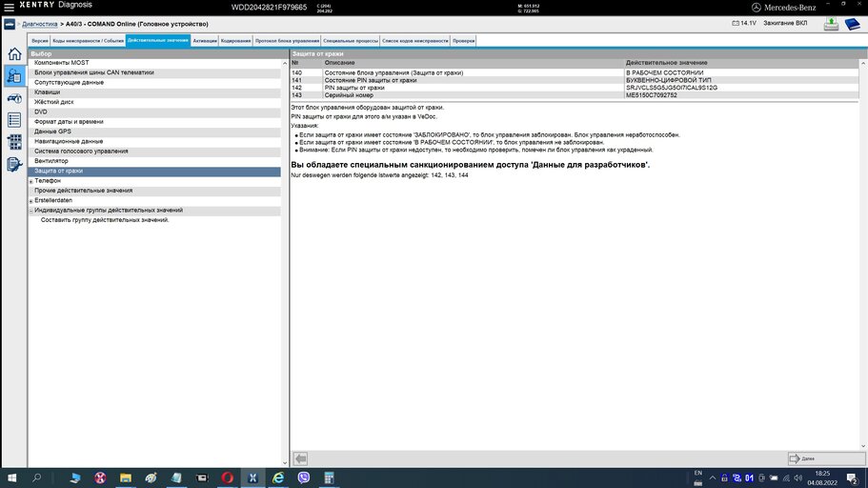Viewport: 868px width, 488px height.
Task: Select Сопутствующие данные item
Action: pos(154,83)
